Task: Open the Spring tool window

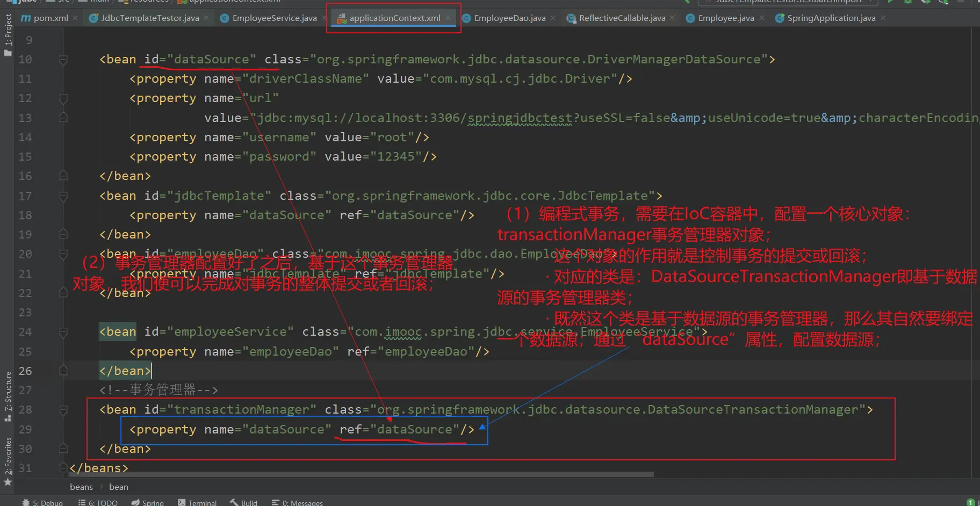Action: pyautogui.click(x=148, y=503)
